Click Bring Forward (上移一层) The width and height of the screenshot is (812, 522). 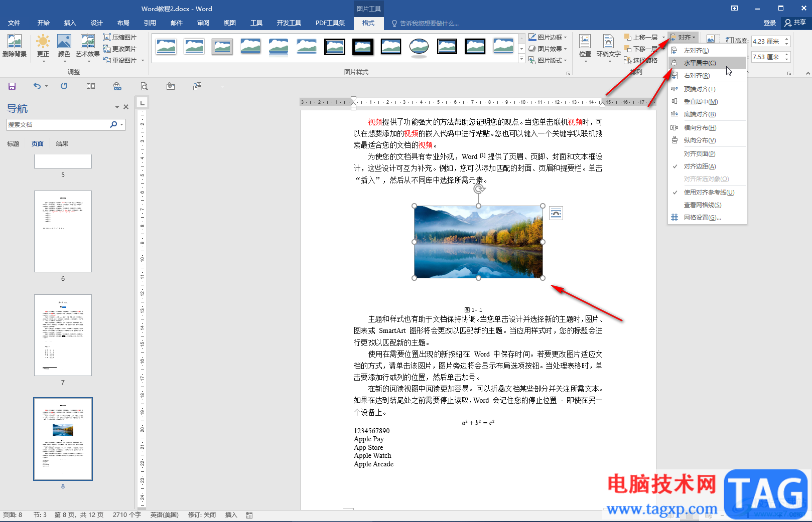[641, 38]
